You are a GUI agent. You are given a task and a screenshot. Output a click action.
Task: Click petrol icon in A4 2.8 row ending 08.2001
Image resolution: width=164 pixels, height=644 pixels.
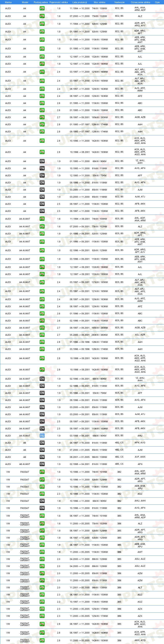click(x=42, y=152)
